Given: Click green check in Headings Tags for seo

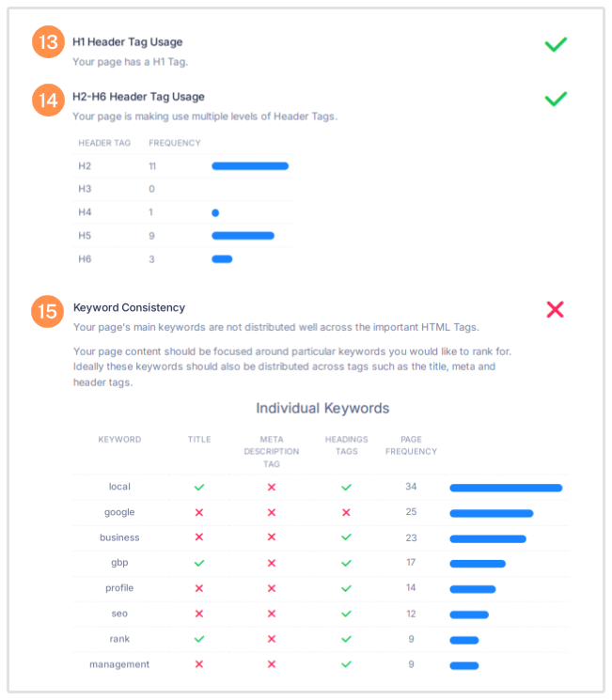Looking at the screenshot, I should click(346, 614).
